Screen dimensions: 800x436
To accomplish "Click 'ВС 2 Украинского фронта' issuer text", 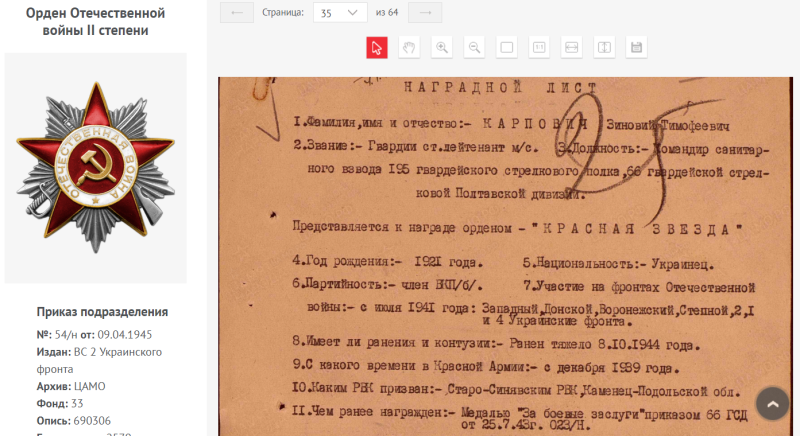I will tap(99, 361).
